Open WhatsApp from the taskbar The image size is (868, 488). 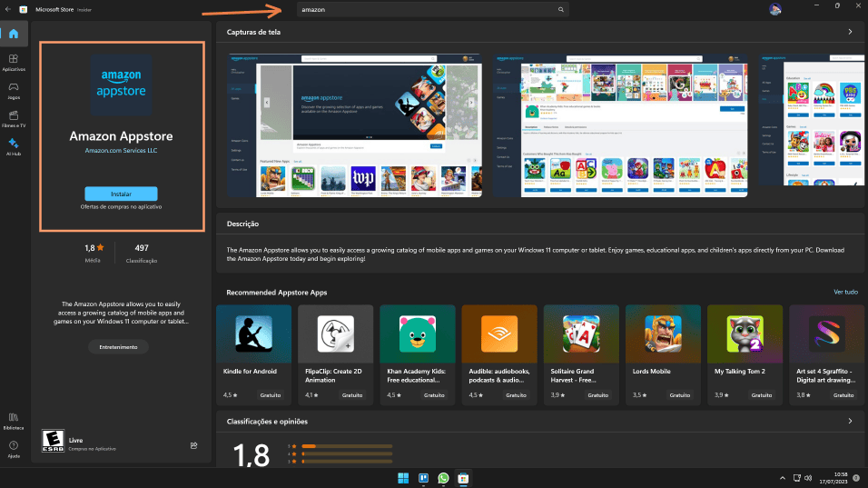pyautogui.click(x=443, y=478)
